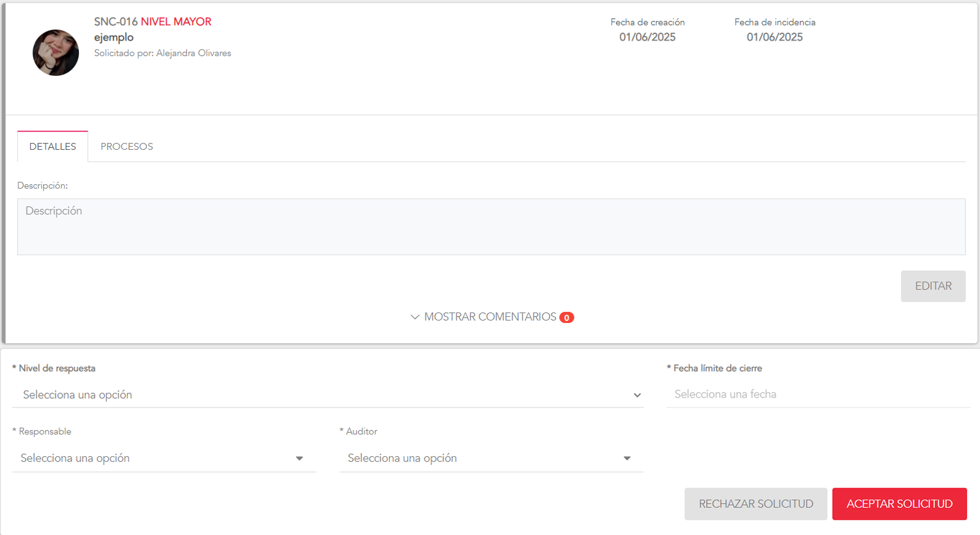
Task: Open the Nivel de respuesta dropdown
Action: point(327,394)
